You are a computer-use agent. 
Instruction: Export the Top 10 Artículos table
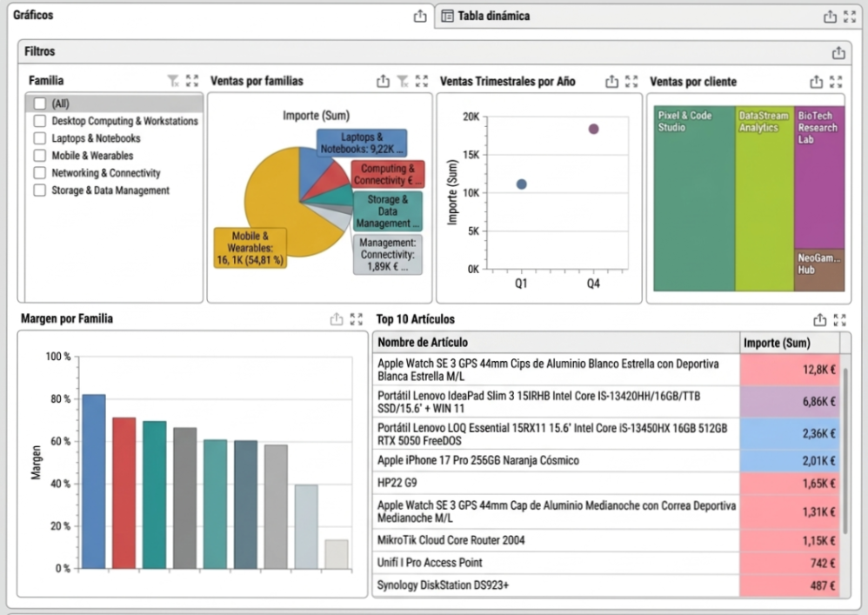tap(818, 319)
